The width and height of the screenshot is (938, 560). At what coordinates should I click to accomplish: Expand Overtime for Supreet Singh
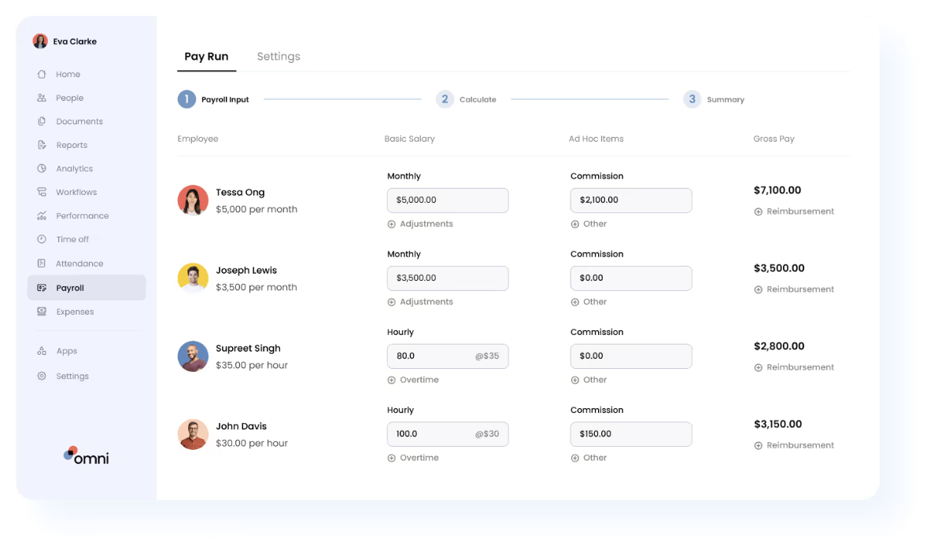pyautogui.click(x=414, y=380)
